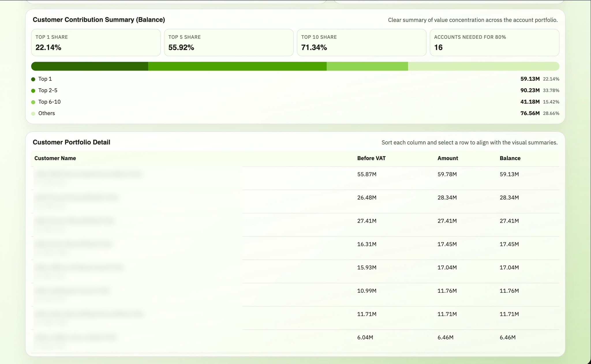
Task: Click the 15.93M Before VAT cell
Action: click(367, 268)
